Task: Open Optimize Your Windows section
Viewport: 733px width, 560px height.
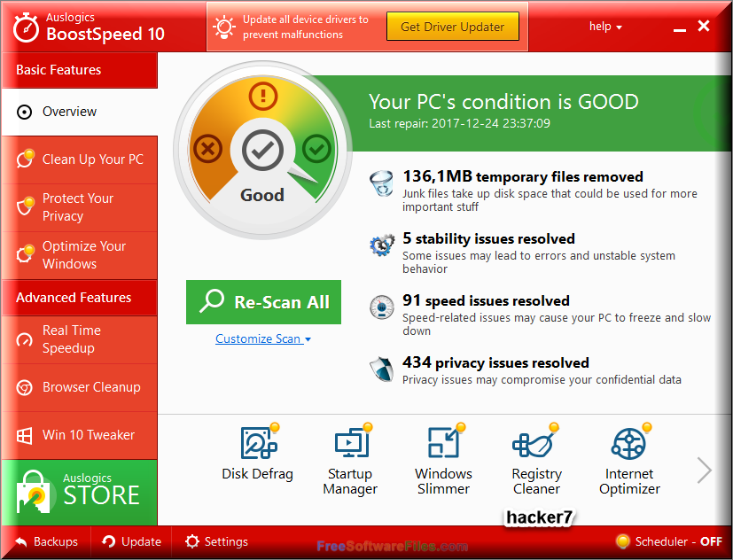Action: point(80,255)
